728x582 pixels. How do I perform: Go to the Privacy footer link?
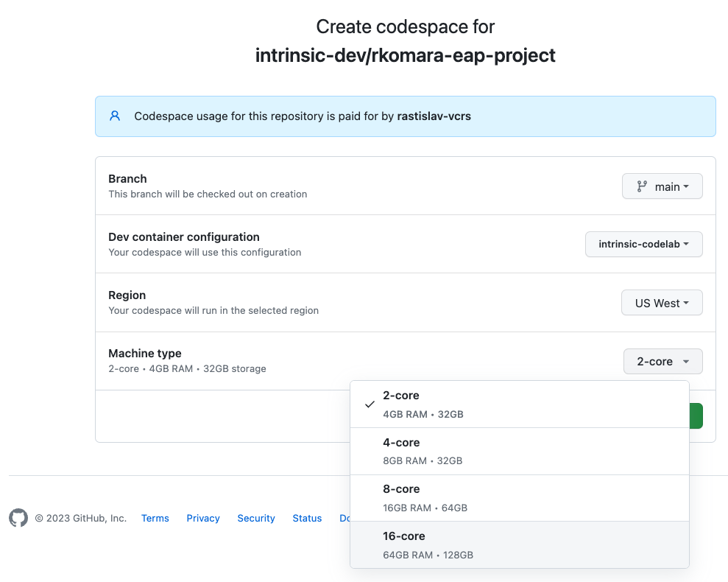point(203,518)
